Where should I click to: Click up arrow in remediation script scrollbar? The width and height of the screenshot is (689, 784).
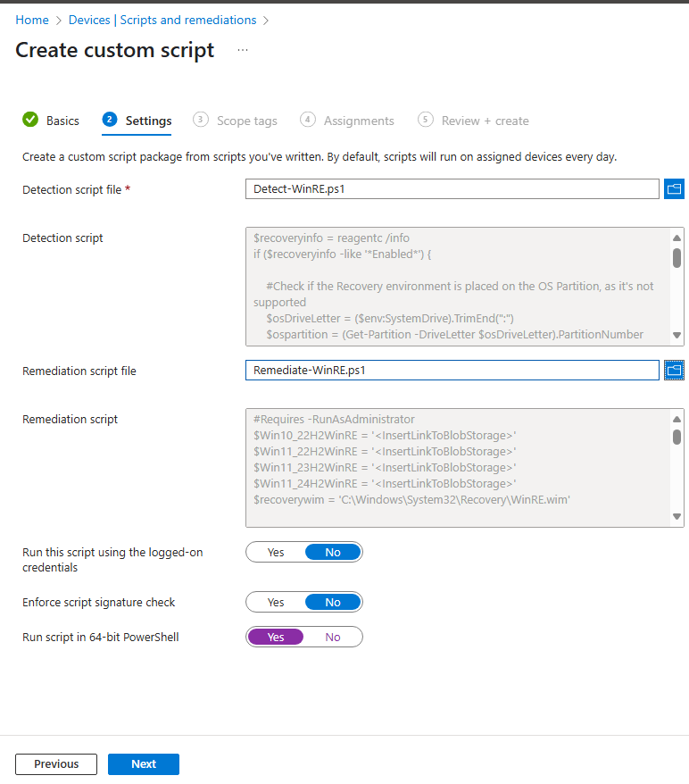click(x=677, y=419)
